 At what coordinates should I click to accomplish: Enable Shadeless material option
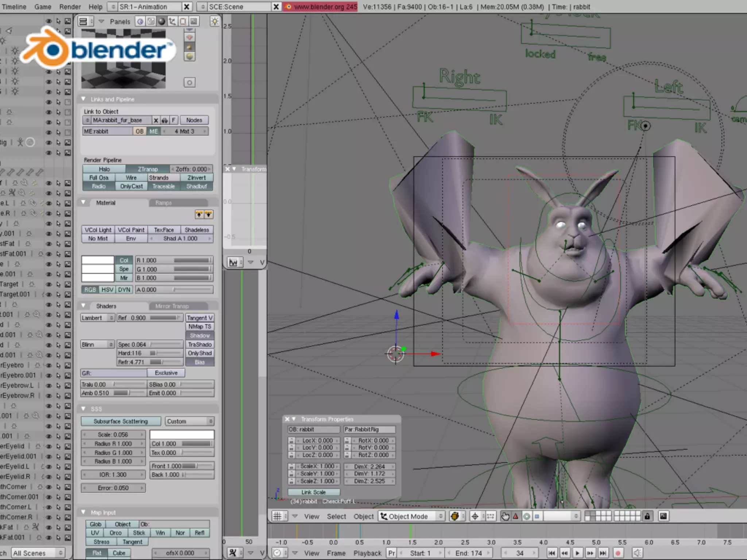pyautogui.click(x=197, y=230)
